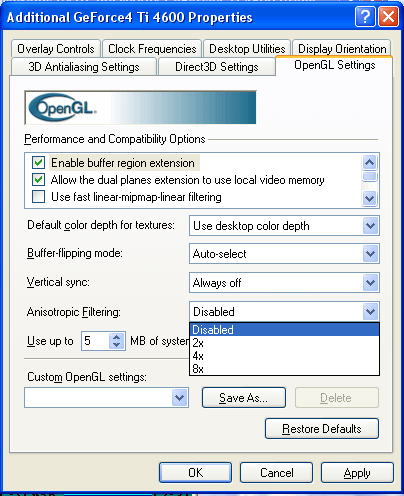Uncheck Enable buffer region extension
This screenshot has width=404, height=496.
[x=38, y=163]
